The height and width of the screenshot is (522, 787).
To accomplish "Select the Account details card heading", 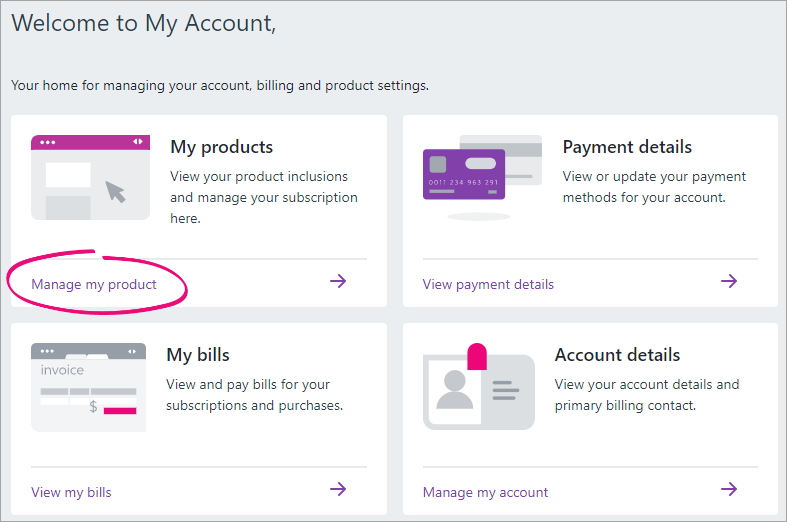I will point(617,355).
